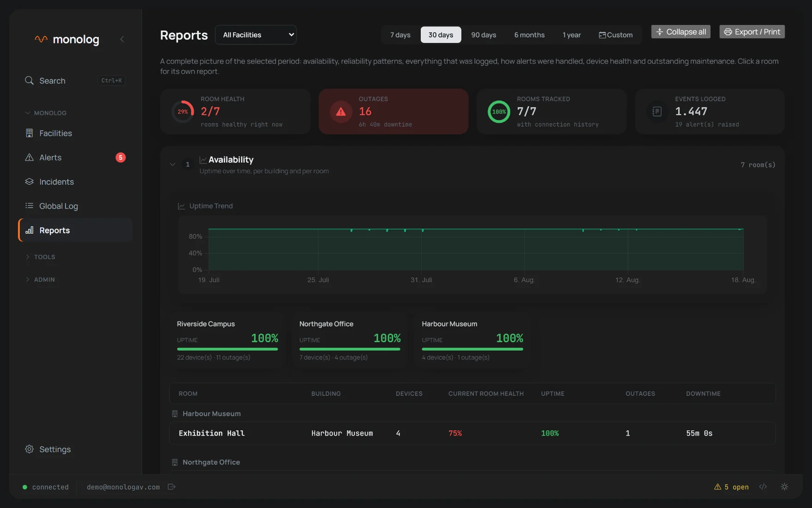
Task: Click Northgate Office uptime progress bar
Action: [350, 349]
